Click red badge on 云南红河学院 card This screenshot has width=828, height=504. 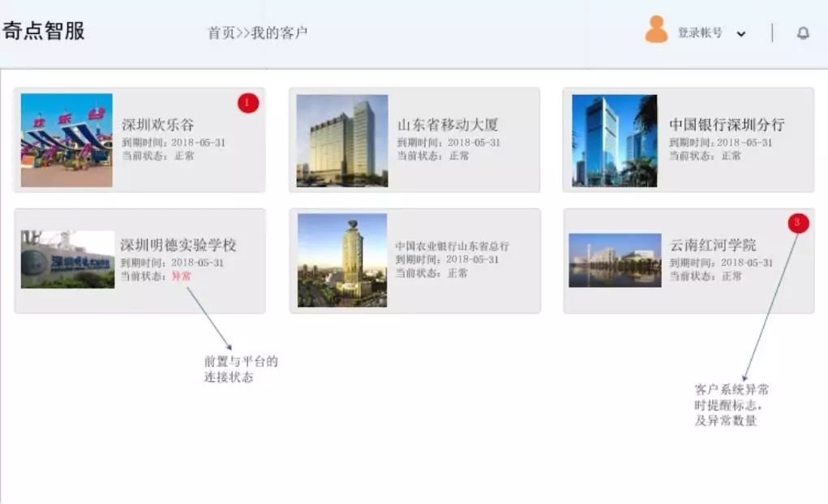click(x=798, y=223)
